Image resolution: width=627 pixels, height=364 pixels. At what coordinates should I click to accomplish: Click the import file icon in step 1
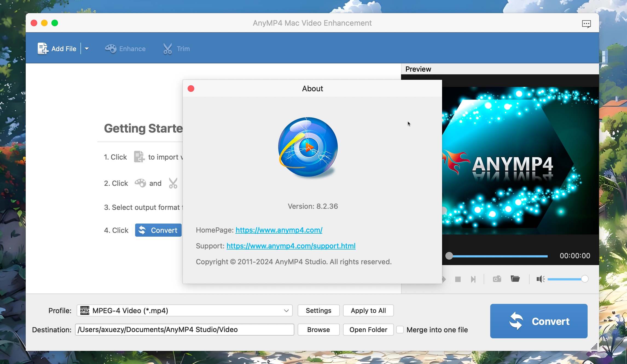139,157
